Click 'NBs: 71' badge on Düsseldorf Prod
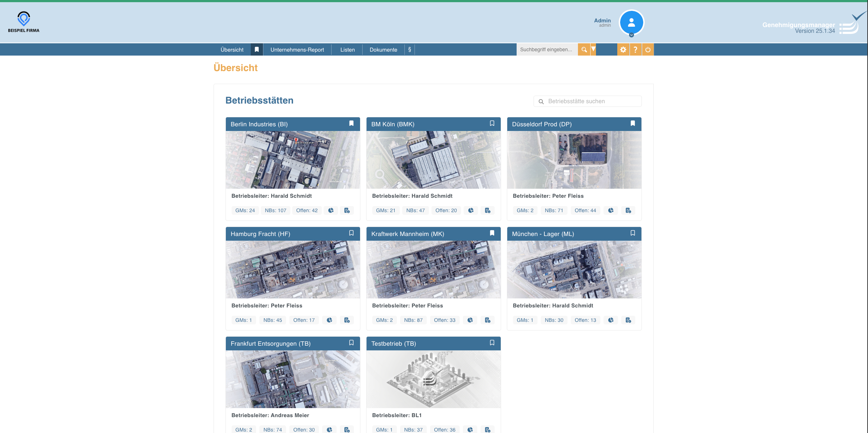The height and width of the screenshot is (433, 868). coord(554,210)
